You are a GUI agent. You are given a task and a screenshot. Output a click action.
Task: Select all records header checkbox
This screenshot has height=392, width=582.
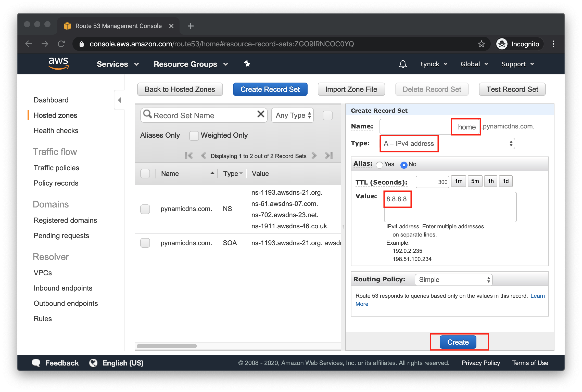145,174
